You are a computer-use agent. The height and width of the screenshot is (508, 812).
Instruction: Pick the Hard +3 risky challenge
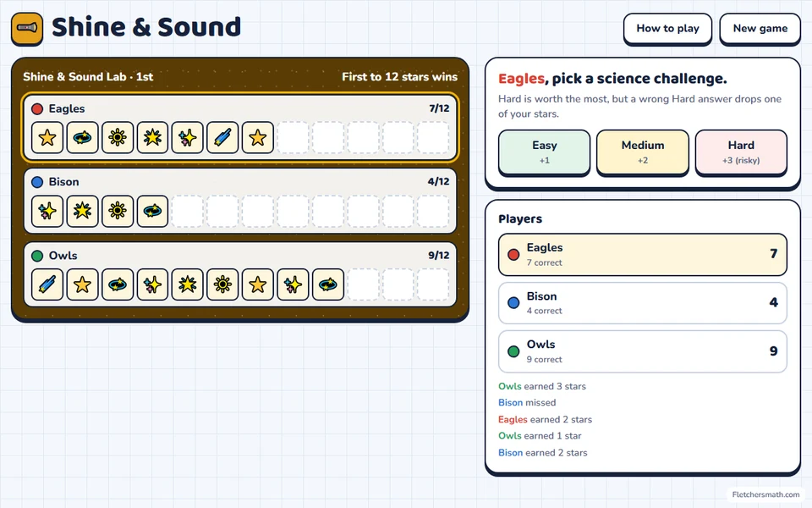(741, 152)
